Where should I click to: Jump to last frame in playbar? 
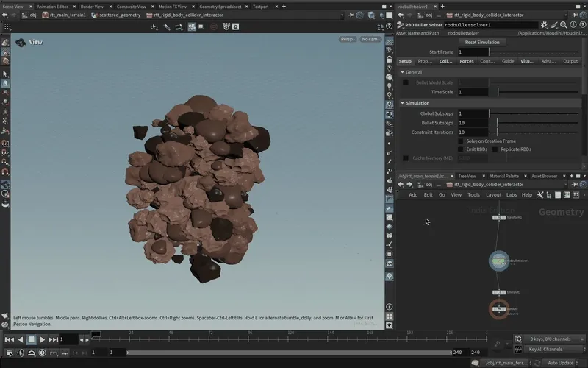pyautogui.click(x=53, y=339)
